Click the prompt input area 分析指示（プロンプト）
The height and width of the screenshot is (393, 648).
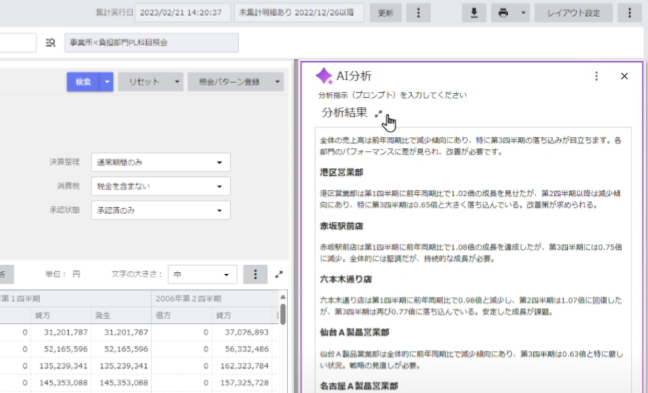[393, 95]
